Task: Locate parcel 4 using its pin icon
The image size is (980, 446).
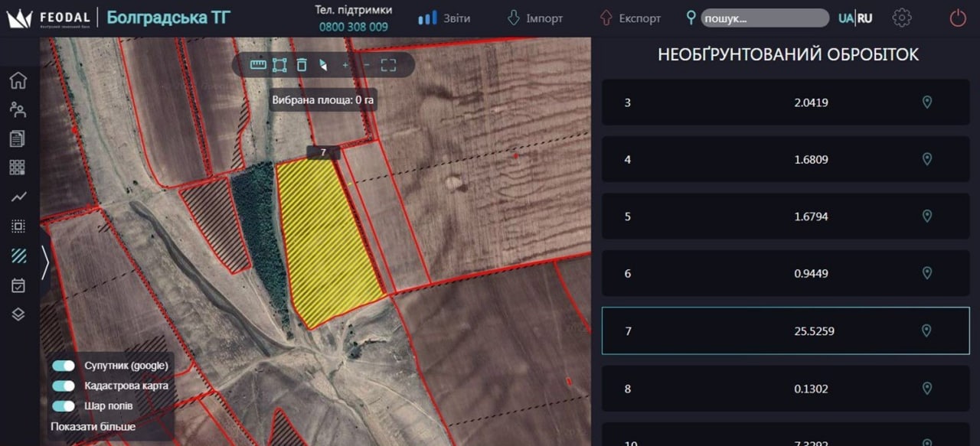Action: [926, 159]
